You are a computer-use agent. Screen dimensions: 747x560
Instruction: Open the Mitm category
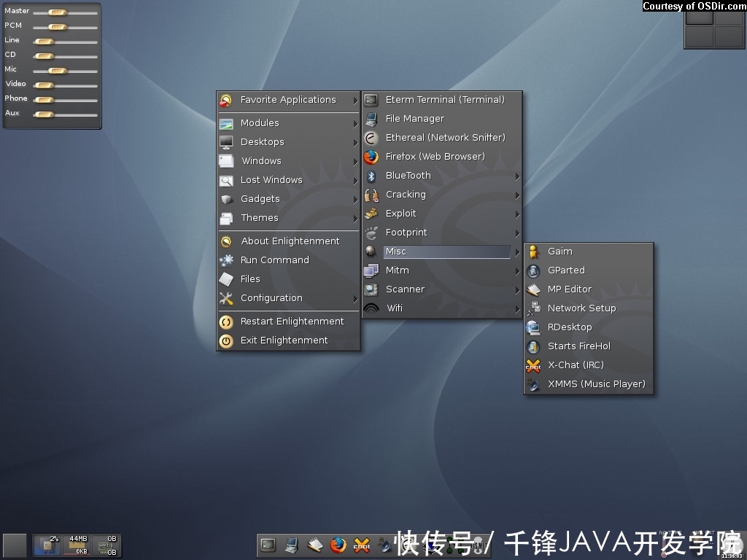pyautogui.click(x=442, y=271)
